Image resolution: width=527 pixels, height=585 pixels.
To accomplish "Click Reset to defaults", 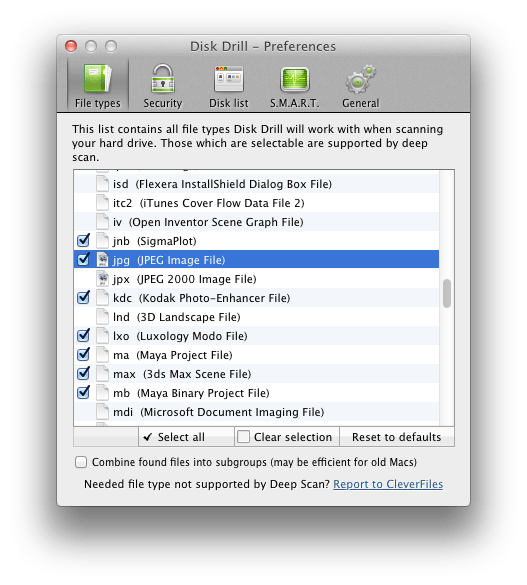I will click(397, 437).
